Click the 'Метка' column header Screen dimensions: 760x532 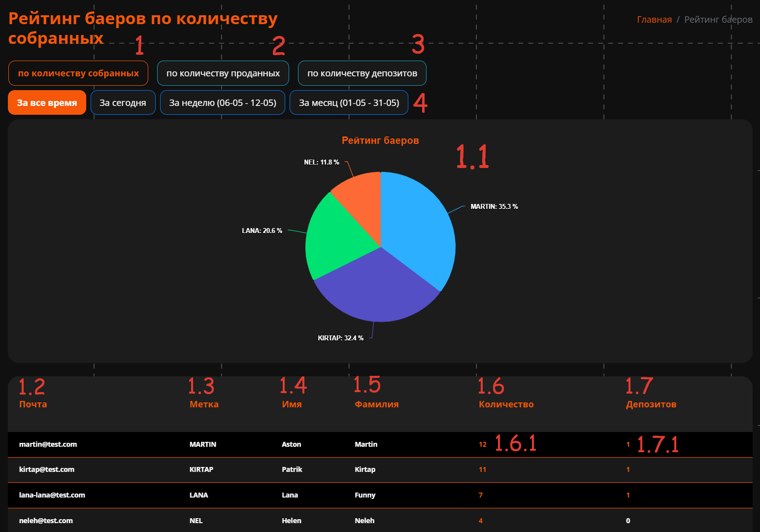coord(204,404)
